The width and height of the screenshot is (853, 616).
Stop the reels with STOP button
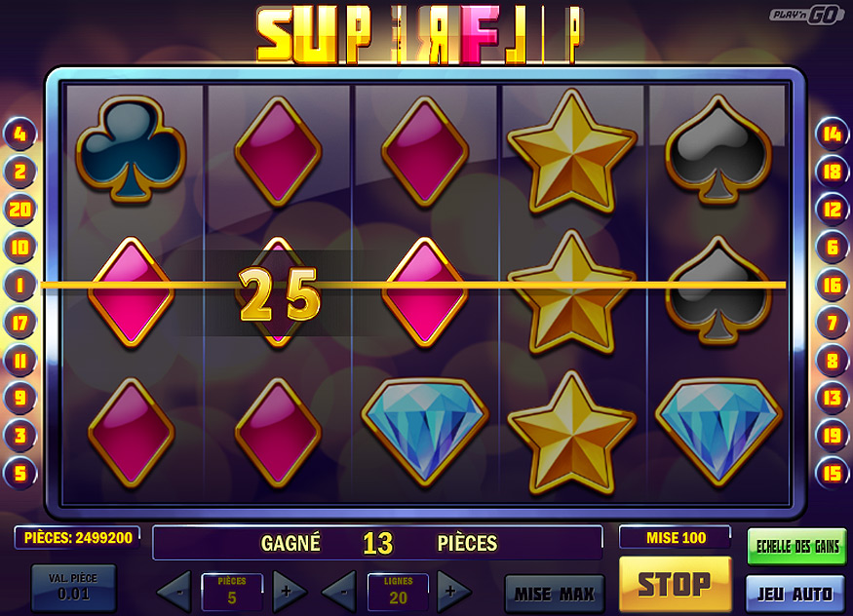click(676, 584)
